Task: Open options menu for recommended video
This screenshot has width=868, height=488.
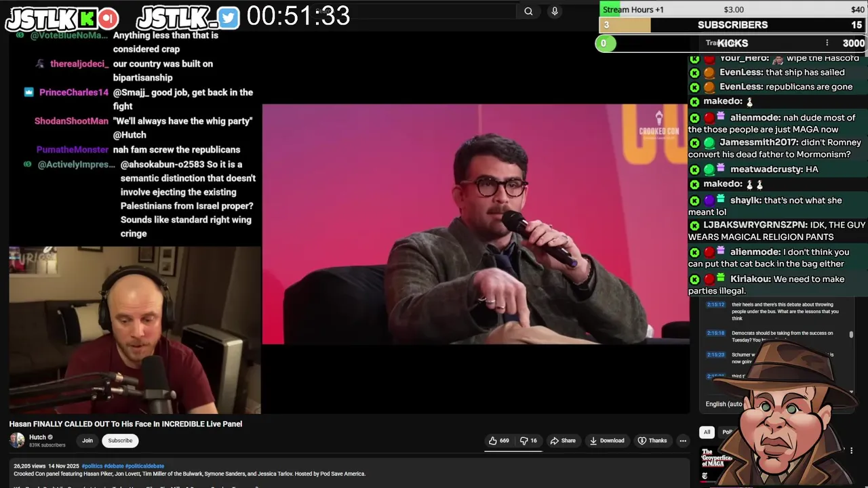Action: point(851,450)
